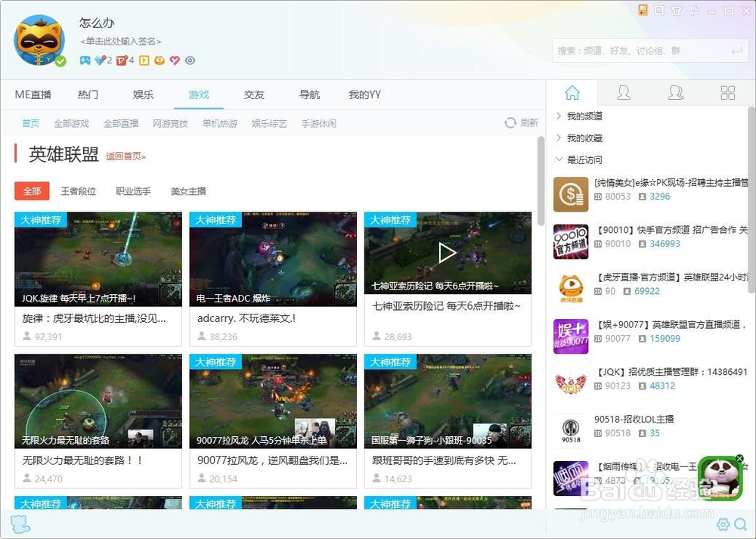Image resolution: width=756 pixels, height=539 pixels.
Task: Switch to the ME直播 tab
Action: 33,94
